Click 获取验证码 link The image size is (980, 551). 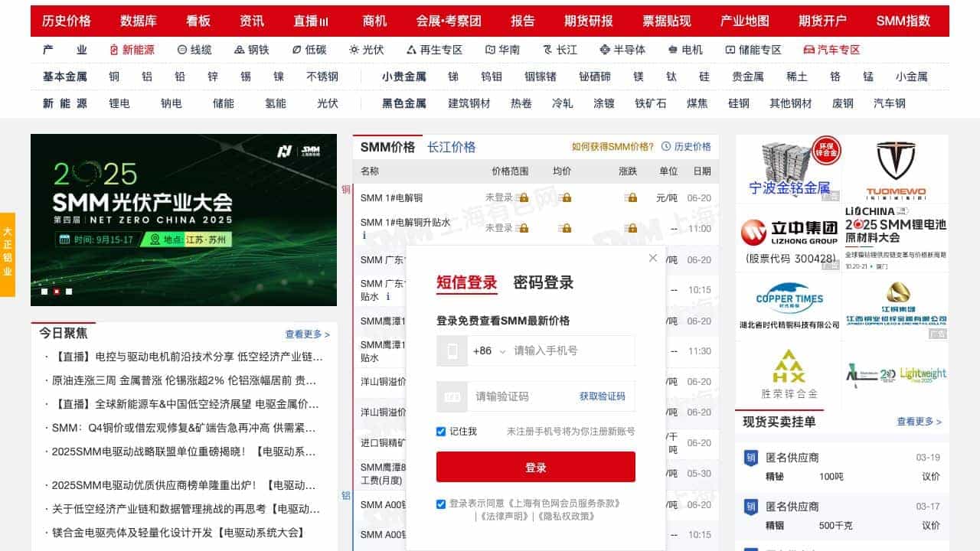tap(602, 396)
